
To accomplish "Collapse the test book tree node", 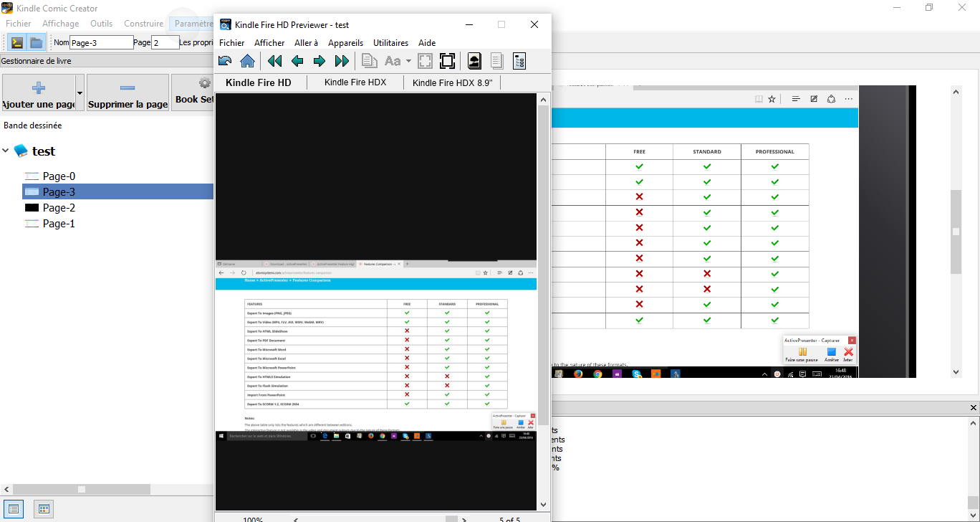I will click(x=6, y=151).
